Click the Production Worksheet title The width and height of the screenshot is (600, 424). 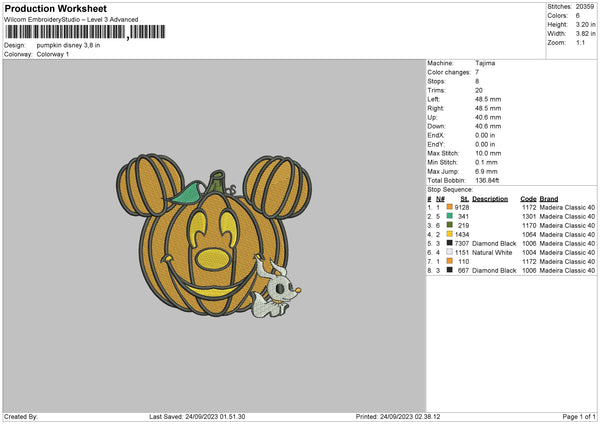click(x=47, y=7)
